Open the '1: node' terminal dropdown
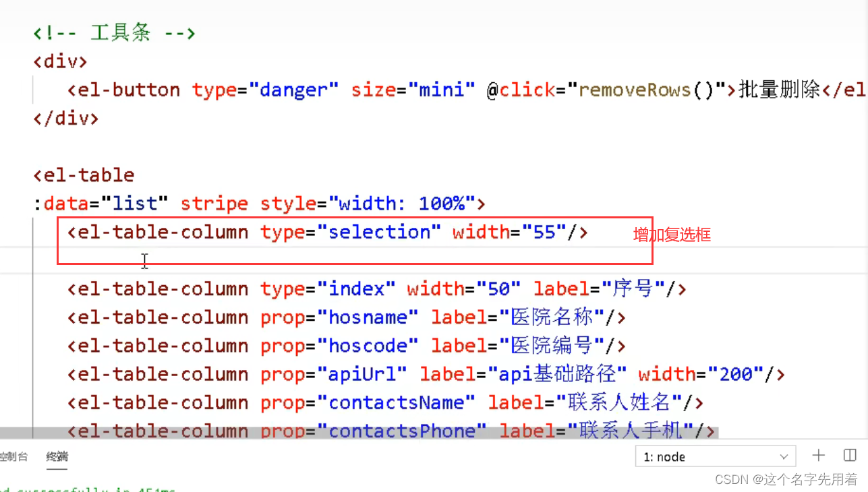The height and width of the screenshot is (492, 868). coord(716,456)
